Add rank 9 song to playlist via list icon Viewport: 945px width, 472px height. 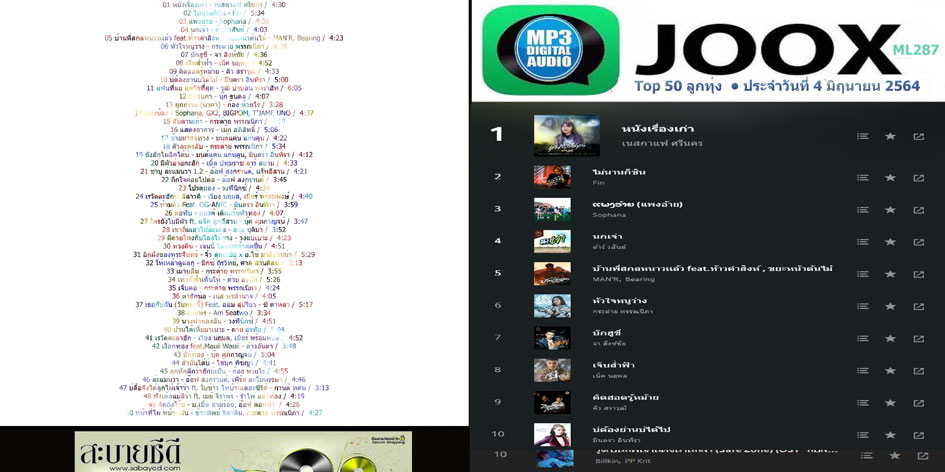tap(862, 402)
